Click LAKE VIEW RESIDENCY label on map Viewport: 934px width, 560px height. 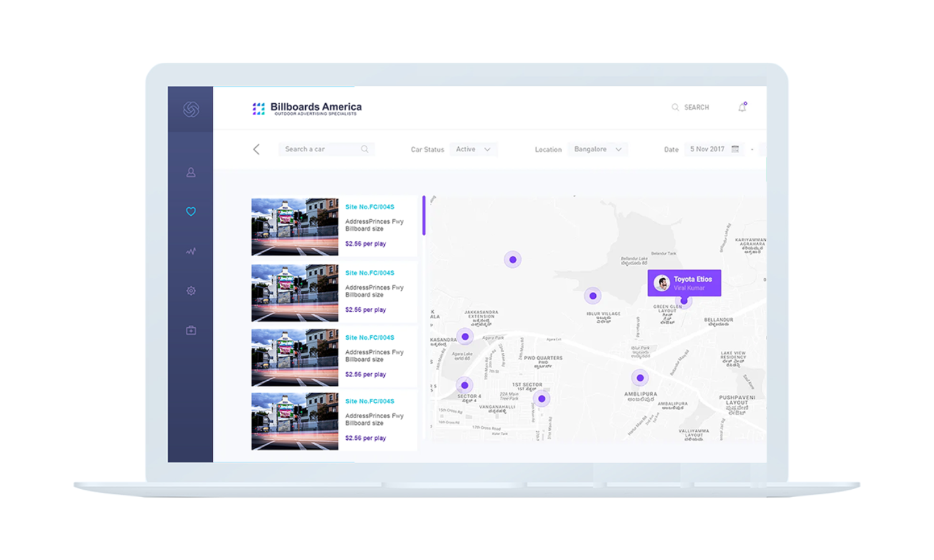(x=733, y=355)
